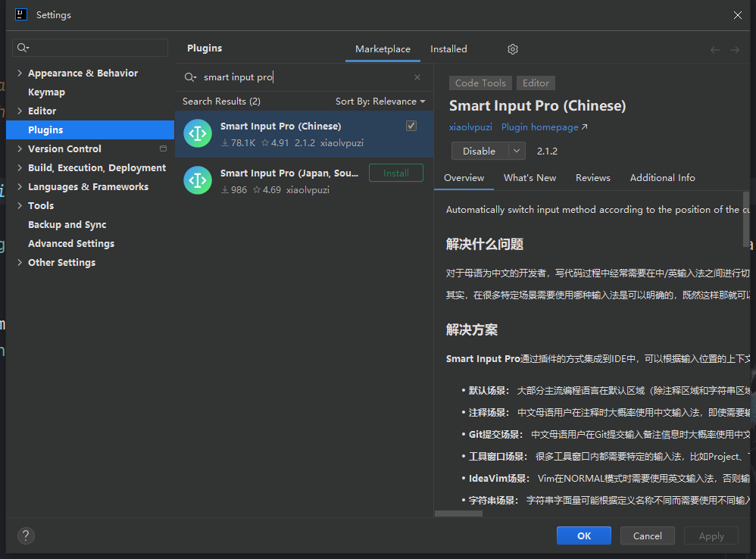Open the Additional Info tab

click(x=663, y=178)
